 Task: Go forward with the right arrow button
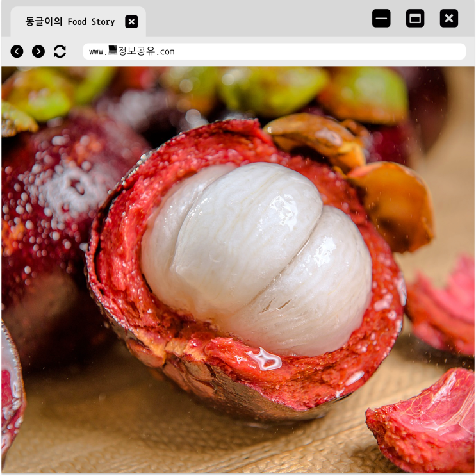pyautogui.click(x=38, y=51)
